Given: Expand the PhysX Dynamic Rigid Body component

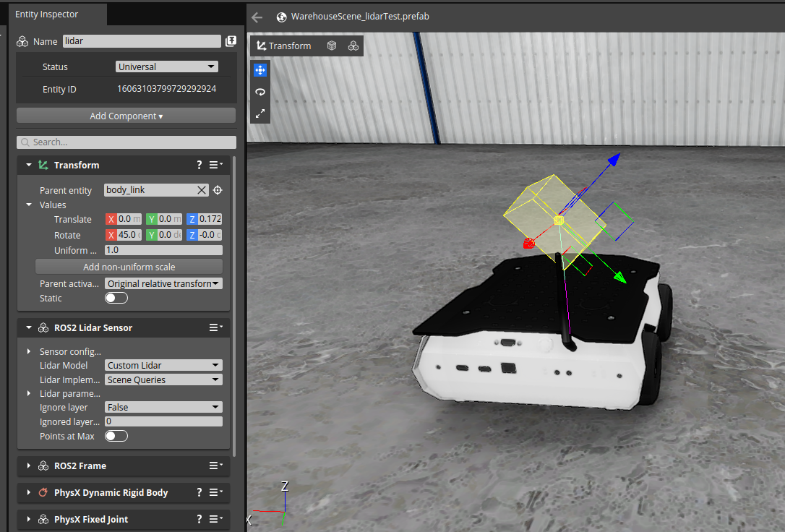Looking at the screenshot, I should (x=28, y=492).
